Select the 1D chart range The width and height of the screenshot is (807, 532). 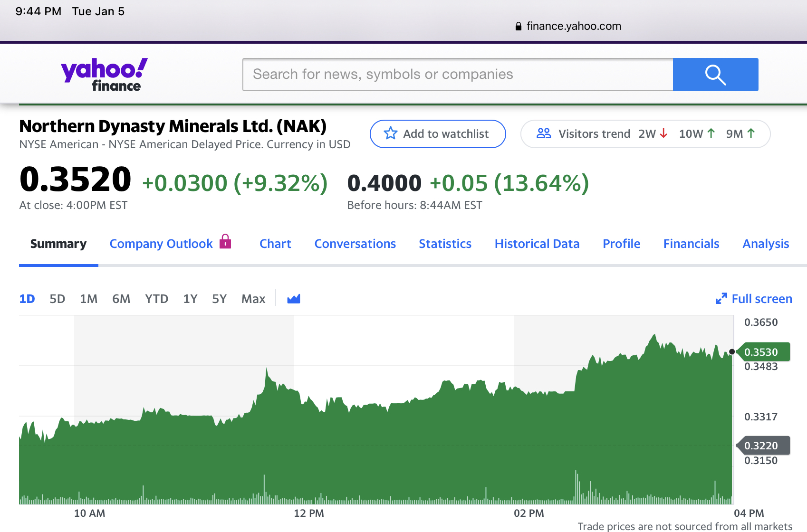tap(27, 299)
